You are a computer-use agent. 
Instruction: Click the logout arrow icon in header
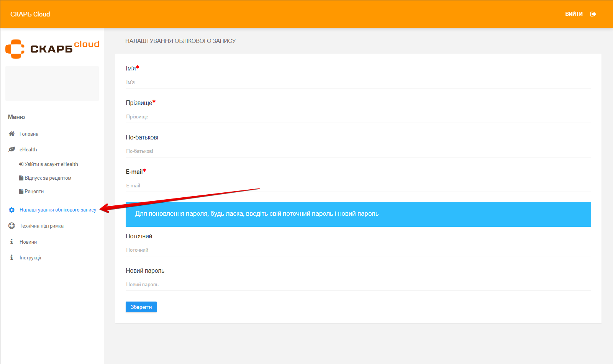(593, 14)
